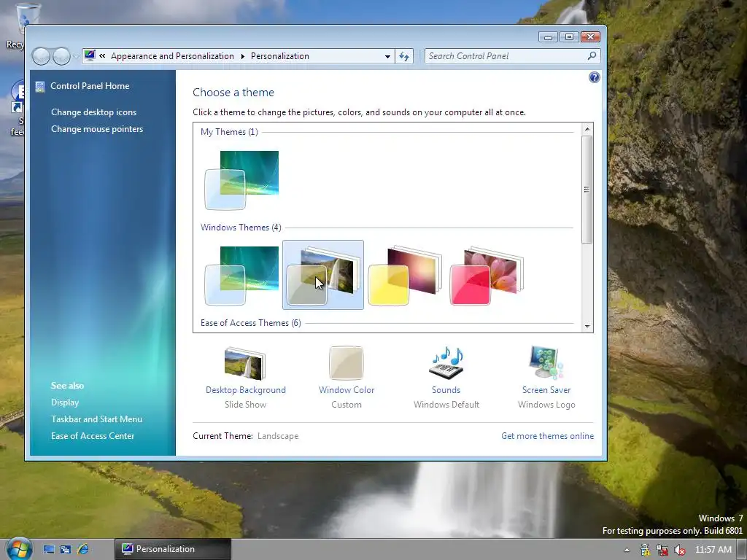Screen dimensions: 747x560
Task: Show hidden tray icons arrow
Action: [x=627, y=550]
